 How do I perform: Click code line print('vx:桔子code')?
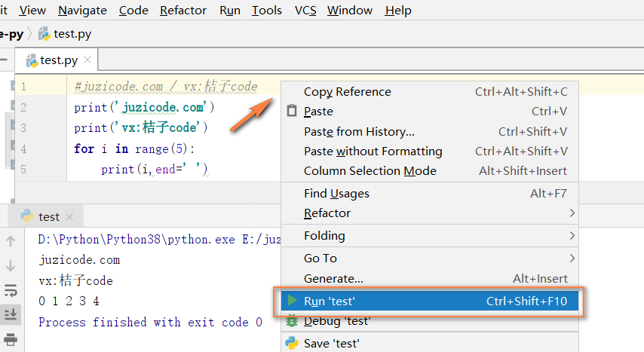tap(141, 127)
